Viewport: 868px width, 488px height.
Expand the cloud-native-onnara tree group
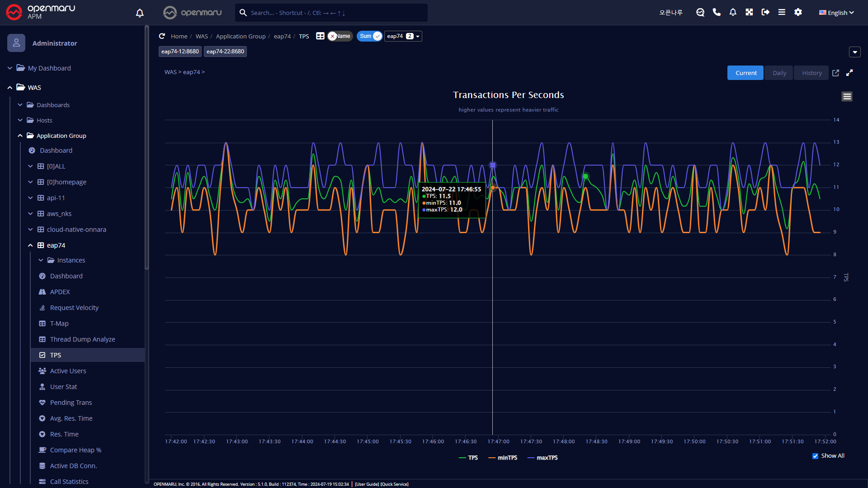pyautogui.click(x=30, y=230)
